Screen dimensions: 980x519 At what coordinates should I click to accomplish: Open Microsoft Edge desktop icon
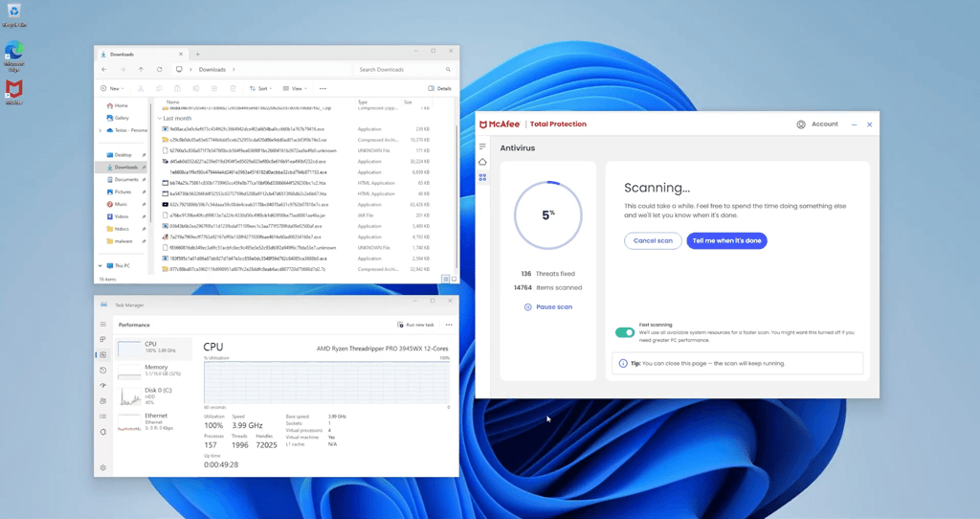point(13,55)
